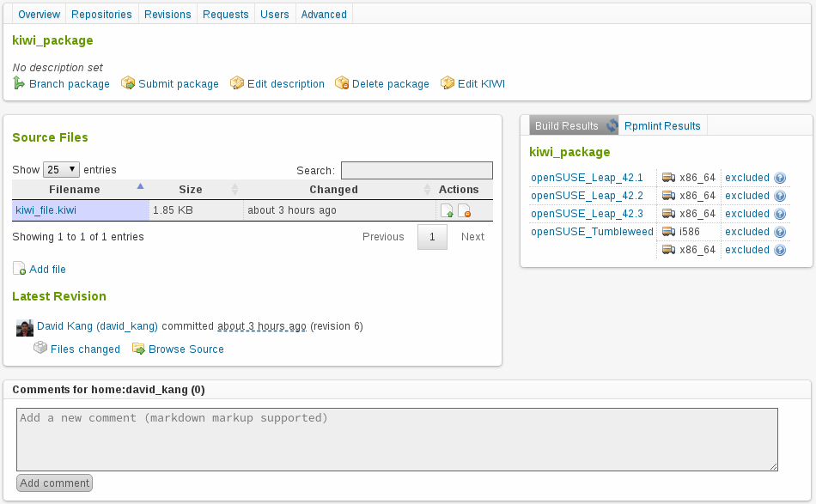This screenshot has width=816, height=504.
Task: Click the refresh icon beside Build Results
Action: [x=612, y=125]
